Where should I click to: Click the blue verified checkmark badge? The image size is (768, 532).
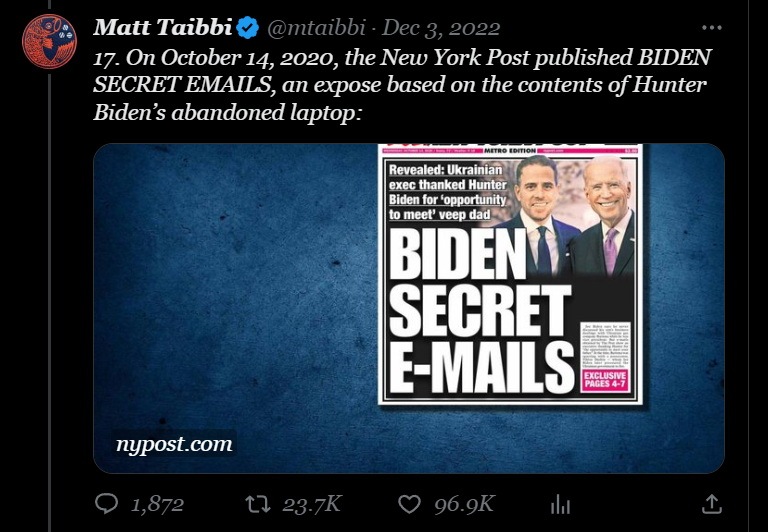click(247, 27)
